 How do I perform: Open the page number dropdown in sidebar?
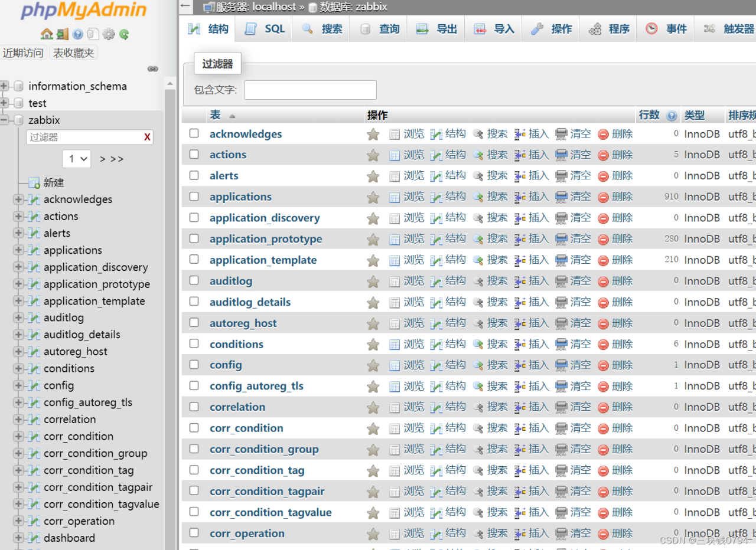(76, 159)
